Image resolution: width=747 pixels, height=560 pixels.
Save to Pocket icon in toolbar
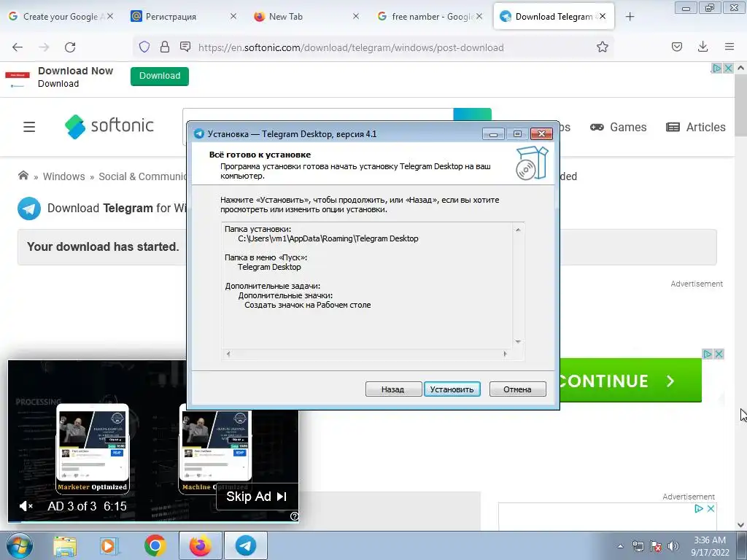click(x=677, y=47)
